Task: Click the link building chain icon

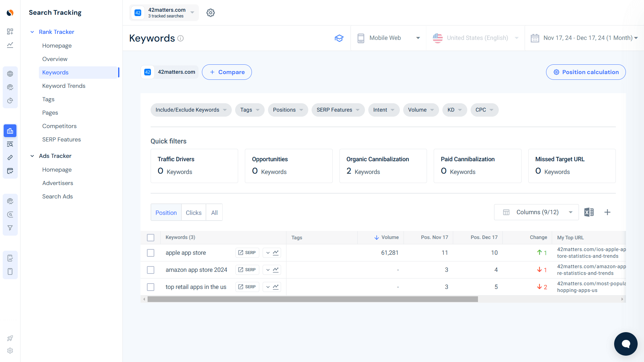Action: pyautogui.click(x=10, y=158)
